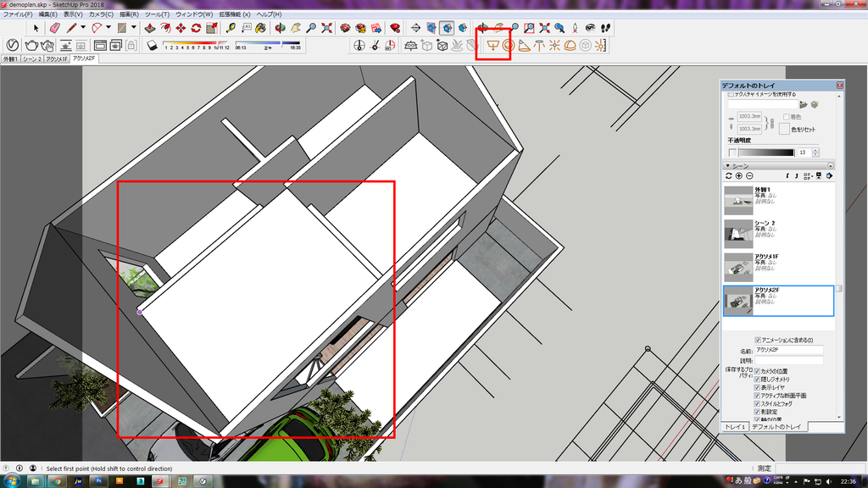
Task: Select the Rectangle shape tool
Action: click(x=122, y=28)
